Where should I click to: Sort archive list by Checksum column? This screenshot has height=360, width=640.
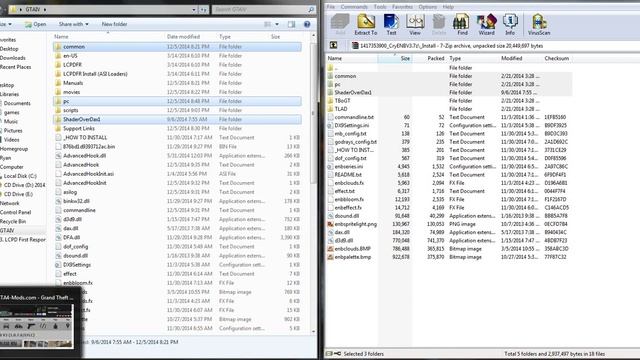pos(556,58)
